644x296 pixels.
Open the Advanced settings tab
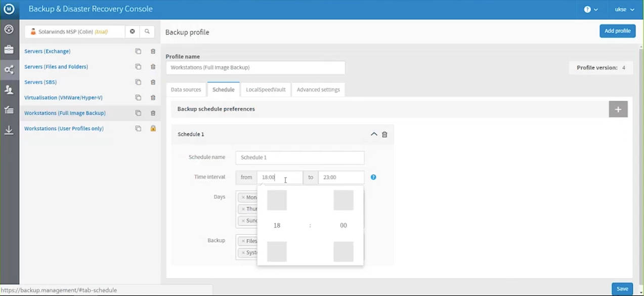(x=318, y=90)
